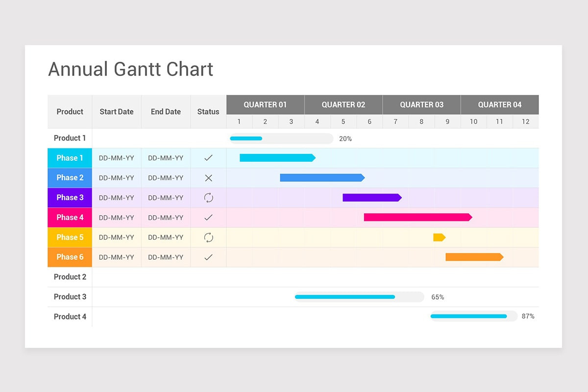
Task: Click the 20% label beside Product 1
Action: tap(345, 139)
